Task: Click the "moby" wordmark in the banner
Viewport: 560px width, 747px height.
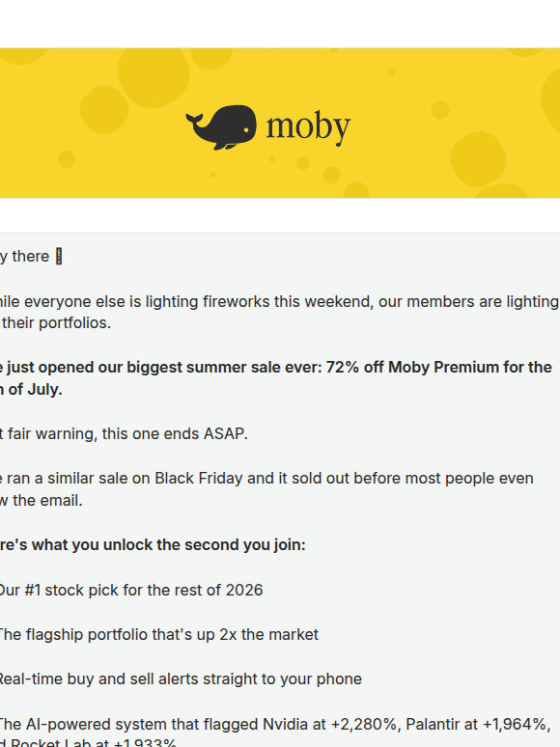Action: 308,127
